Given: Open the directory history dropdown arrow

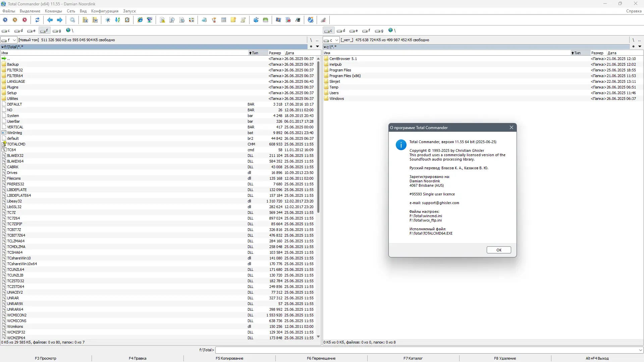Looking at the screenshot, I should click(x=318, y=47).
